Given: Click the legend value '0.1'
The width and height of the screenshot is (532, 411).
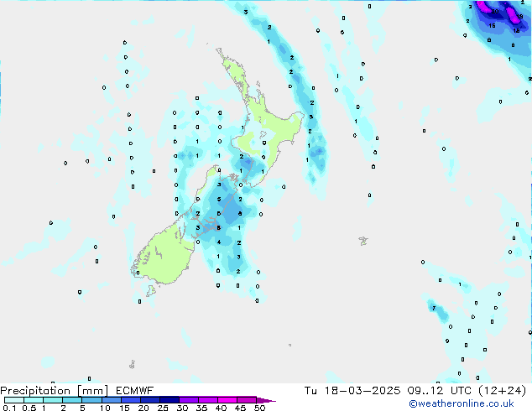Looking at the screenshot, I should point(9,408).
